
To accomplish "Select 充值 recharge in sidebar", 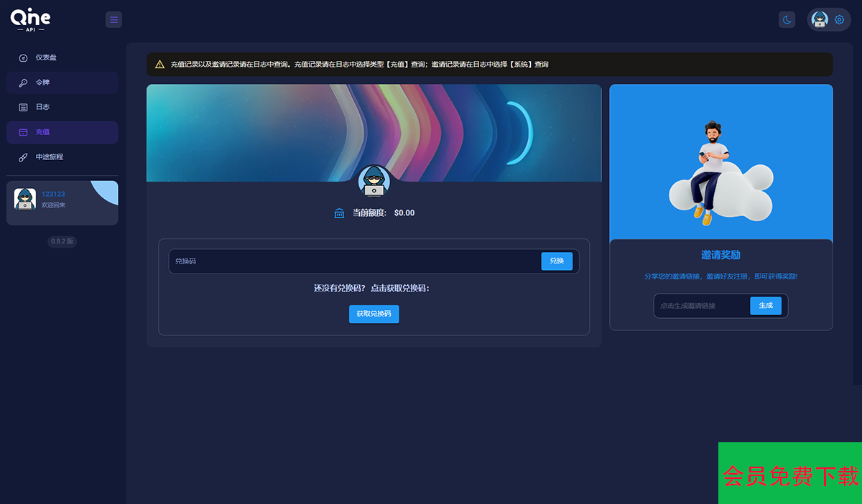I will tap(42, 132).
